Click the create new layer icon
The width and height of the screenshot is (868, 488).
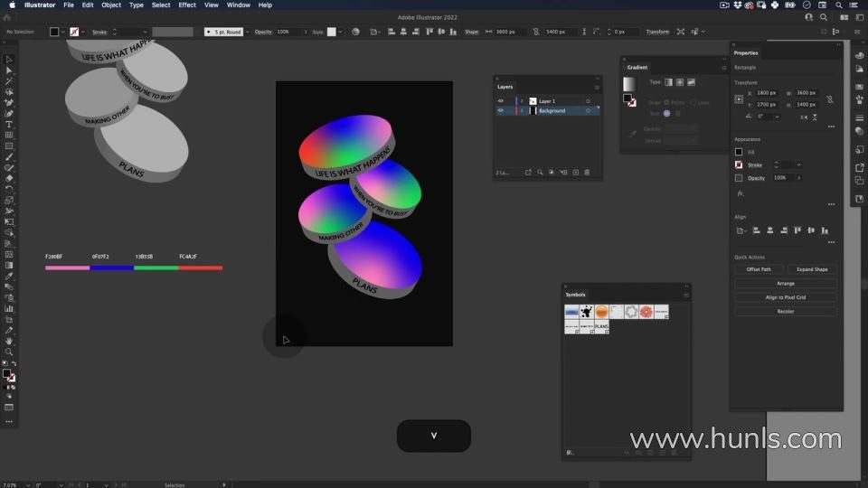coord(575,173)
